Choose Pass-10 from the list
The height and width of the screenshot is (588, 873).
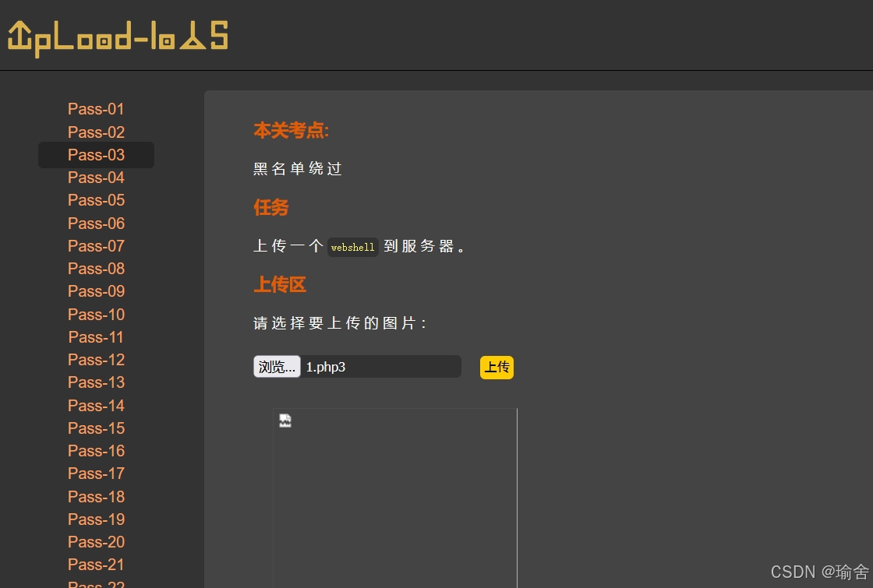(x=96, y=315)
